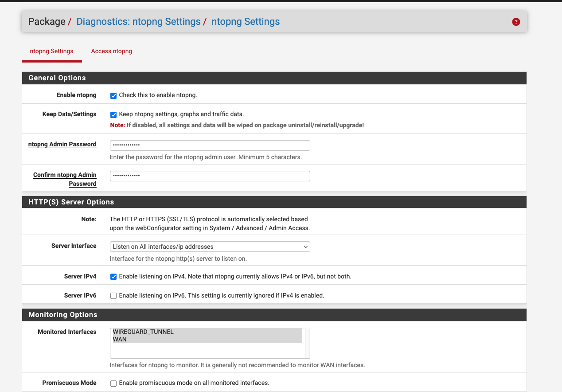
Task: Click the Diagnostics: ntopng Settings breadcrumb
Action: (138, 22)
